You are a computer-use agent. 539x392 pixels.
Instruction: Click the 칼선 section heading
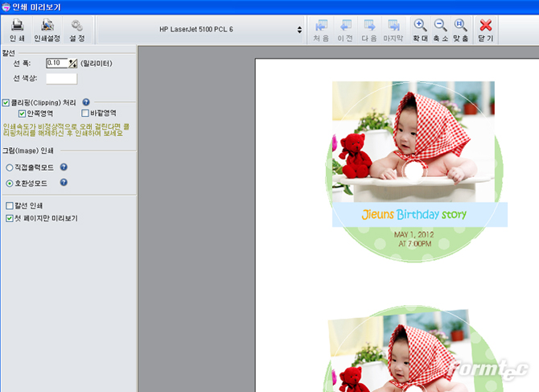pos(9,53)
